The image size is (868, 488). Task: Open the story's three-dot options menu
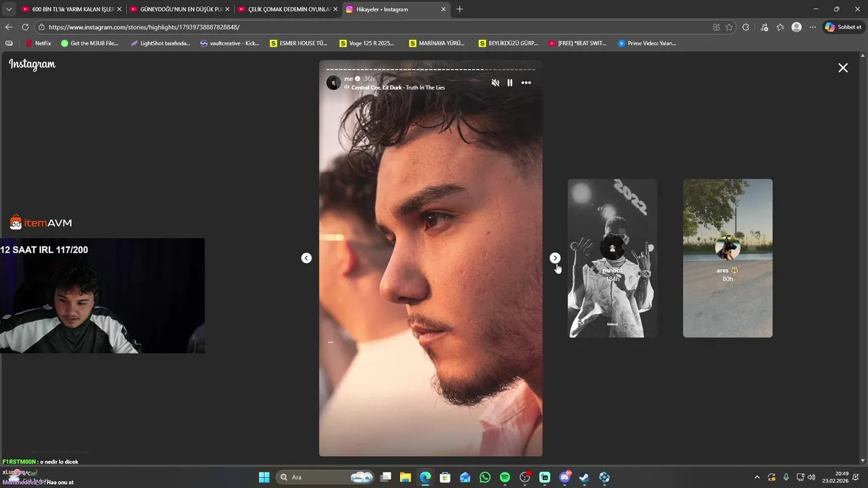[x=526, y=83]
